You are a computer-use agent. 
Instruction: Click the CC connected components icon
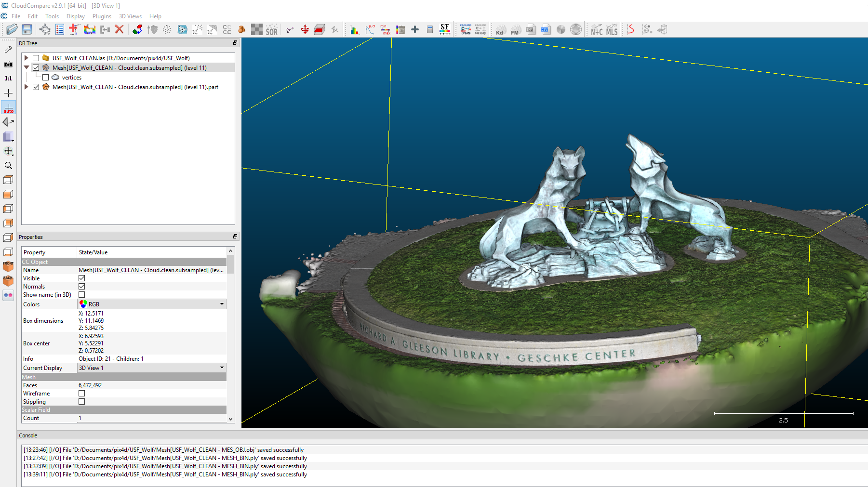(x=227, y=29)
